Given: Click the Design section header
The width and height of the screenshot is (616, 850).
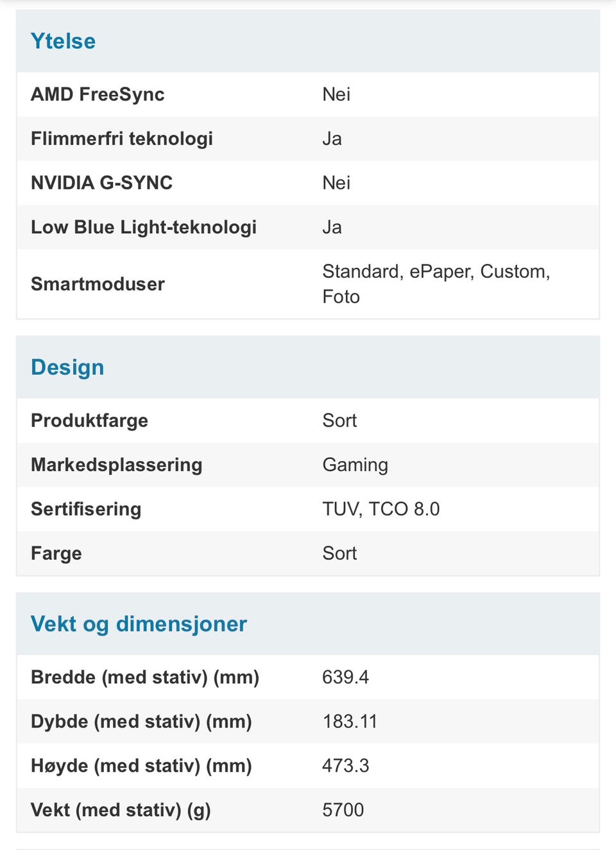Looking at the screenshot, I should [x=67, y=367].
